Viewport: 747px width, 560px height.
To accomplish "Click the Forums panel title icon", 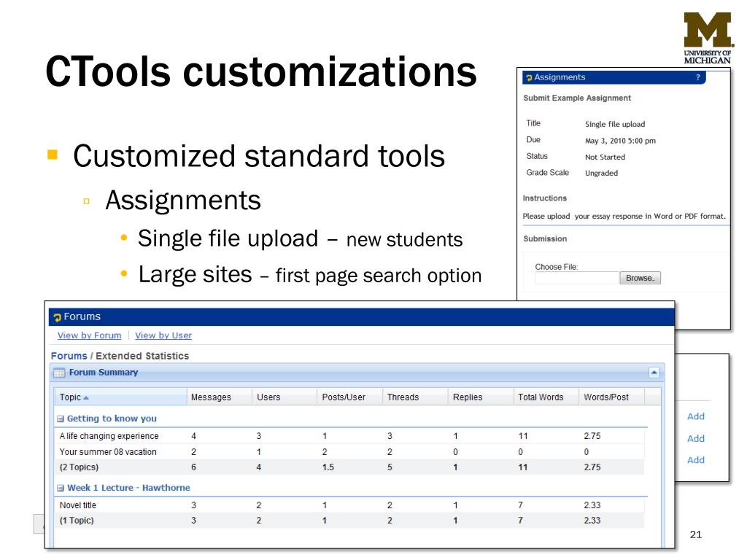I will (58, 317).
